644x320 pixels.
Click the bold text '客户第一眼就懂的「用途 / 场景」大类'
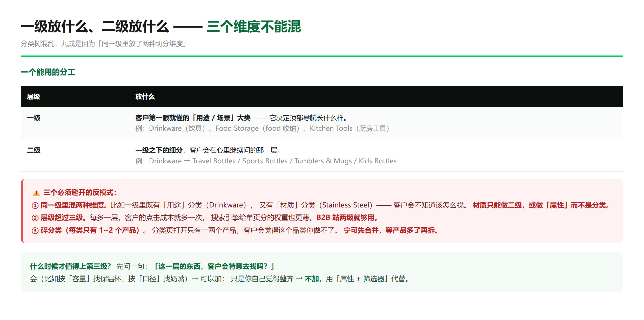coord(193,118)
